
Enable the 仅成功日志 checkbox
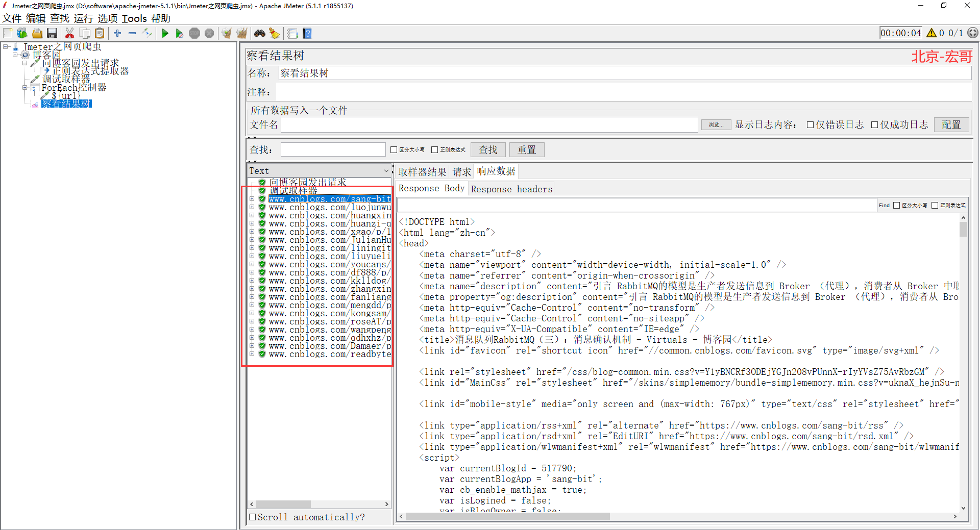874,124
